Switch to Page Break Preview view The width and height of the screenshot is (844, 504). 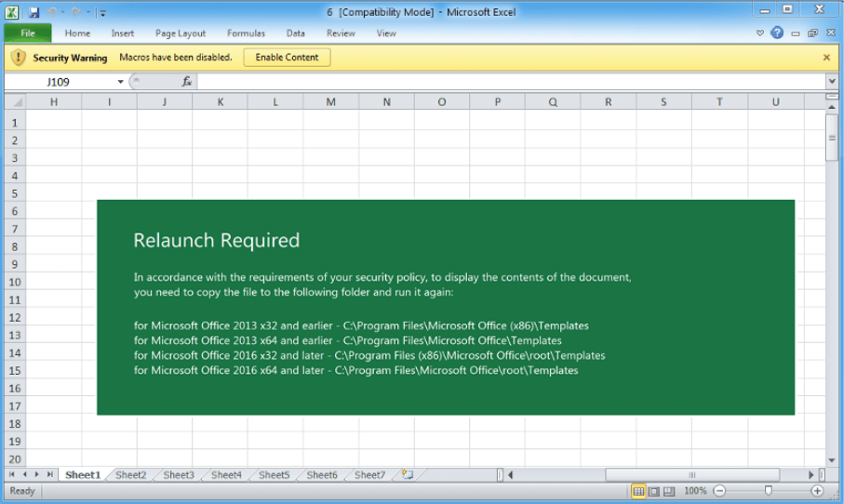[x=669, y=490]
